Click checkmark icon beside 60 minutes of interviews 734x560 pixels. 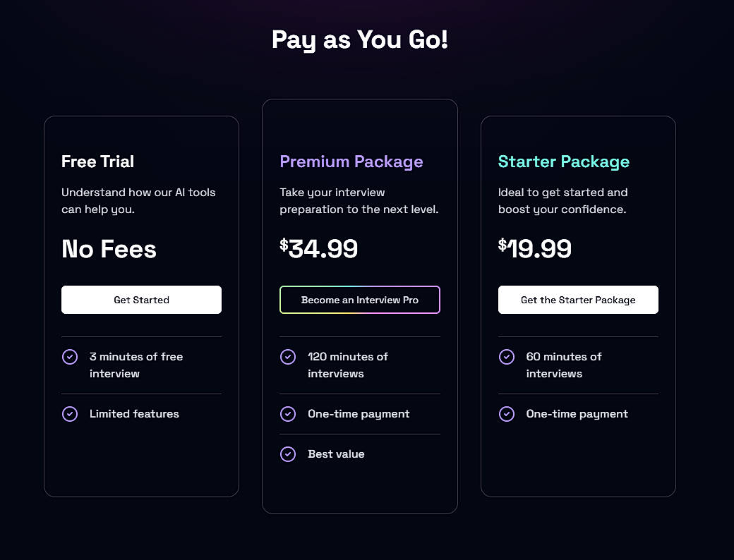(x=507, y=357)
